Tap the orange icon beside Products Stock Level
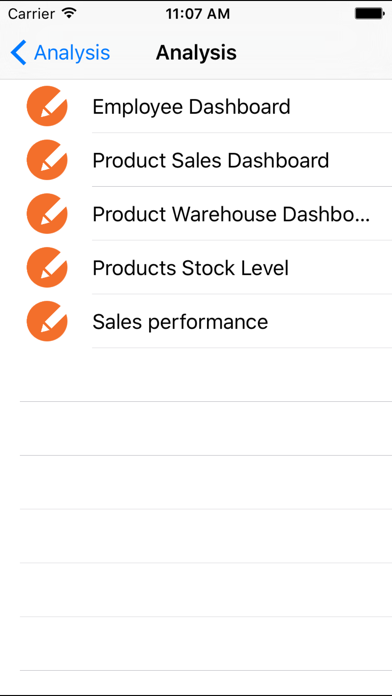Image resolution: width=392 pixels, height=696 pixels. pos(47,268)
